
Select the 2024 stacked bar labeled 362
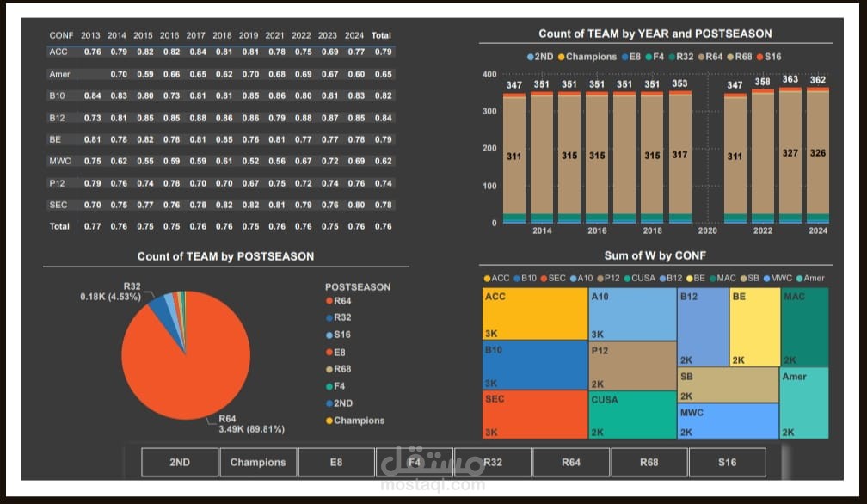click(818, 155)
